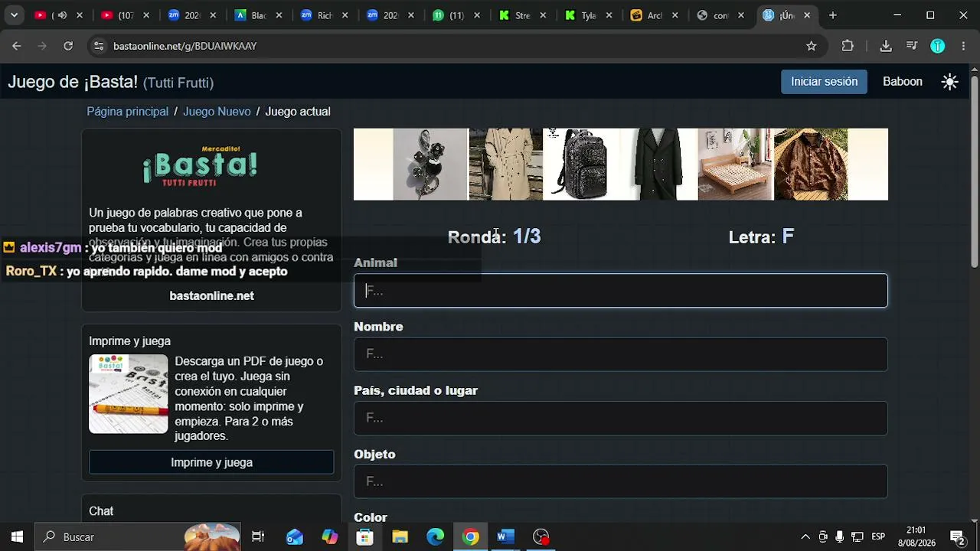This screenshot has width=980, height=551.
Task: Click the microphone tray icon
Action: 840,536
